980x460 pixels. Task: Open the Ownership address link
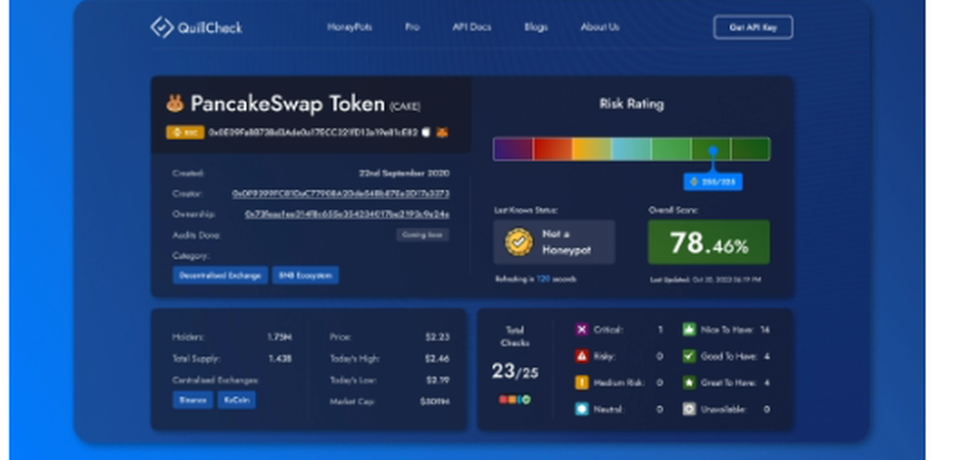point(347,214)
